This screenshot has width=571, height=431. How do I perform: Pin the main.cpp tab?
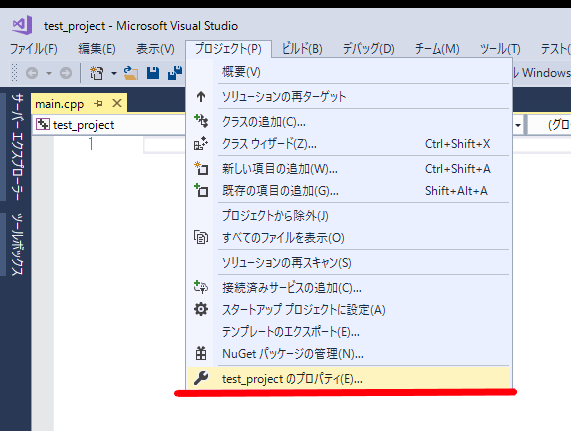[98, 104]
